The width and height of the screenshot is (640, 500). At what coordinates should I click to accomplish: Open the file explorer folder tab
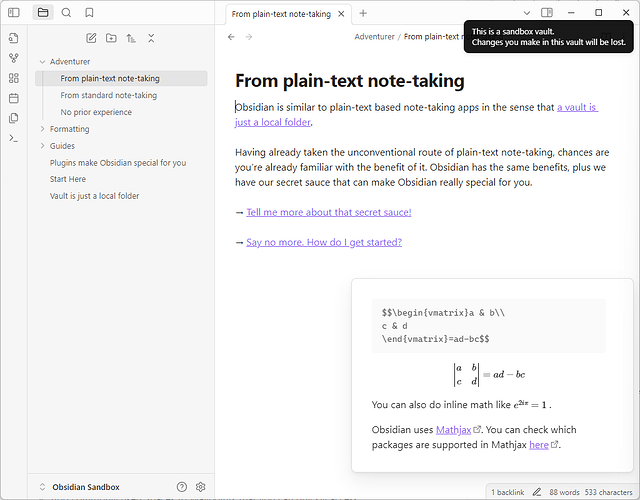pos(43,13)
